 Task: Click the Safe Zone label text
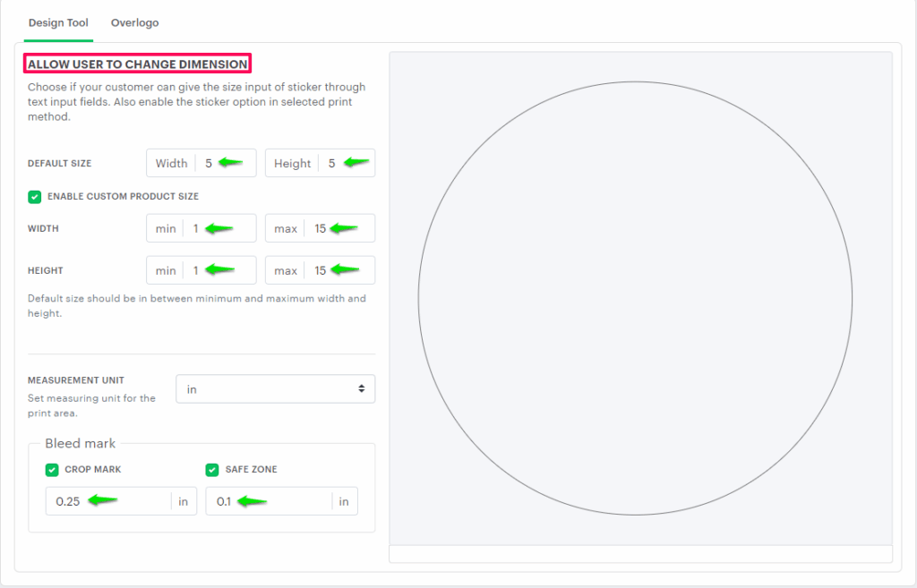coord(251,469)
